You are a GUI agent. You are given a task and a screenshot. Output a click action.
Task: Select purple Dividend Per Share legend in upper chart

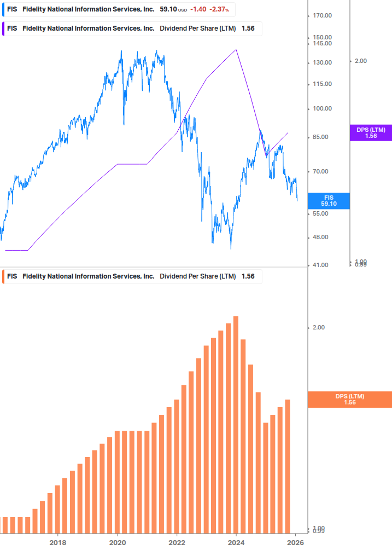pyautogui.click(x=132, y=29)
